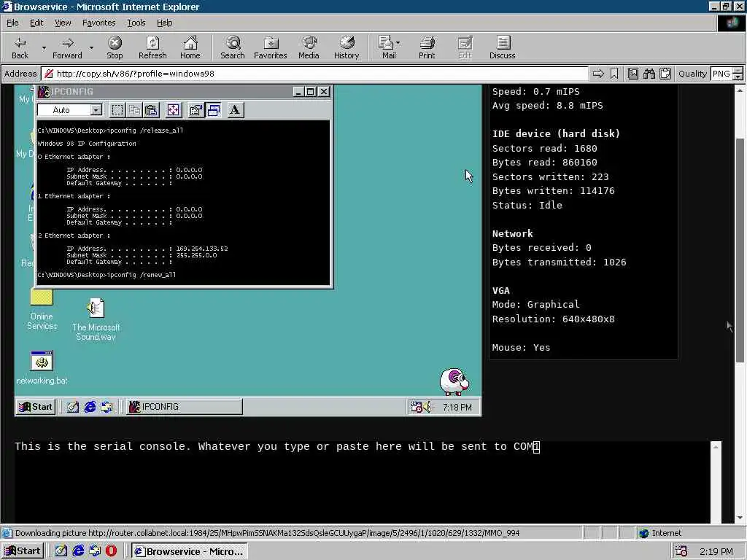Open the Auto font size dropdown
The height and width of the screenshot is (560, 747).
(x=96, y=110)
